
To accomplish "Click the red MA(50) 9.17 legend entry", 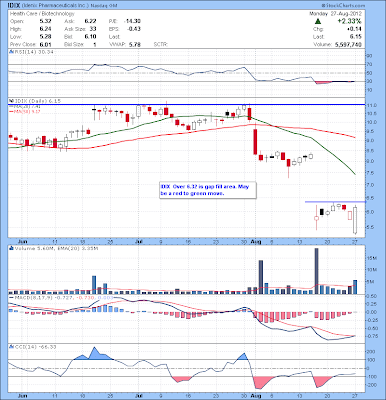I will (26, 111).
